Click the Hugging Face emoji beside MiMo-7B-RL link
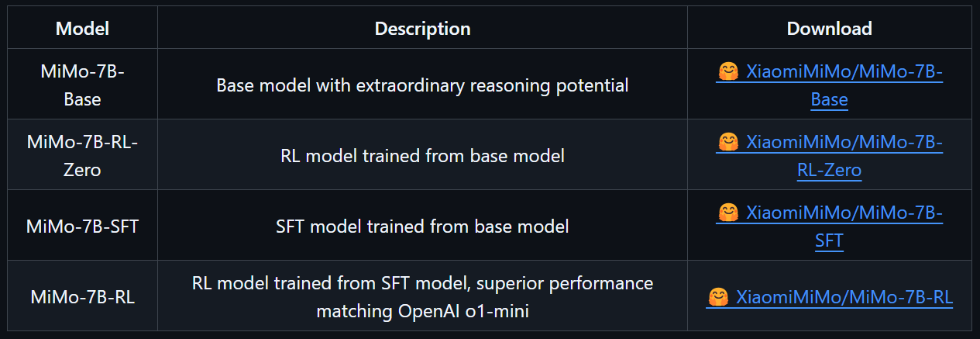 click(718, 296)
